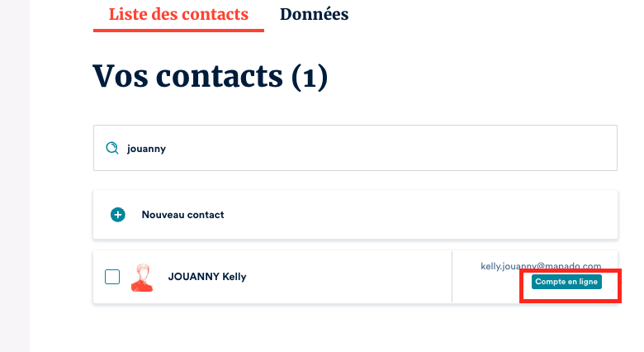The height and width of the screenshot is (352, 644).
Task: Click the JOUANNY Kelly contact name
Action: coord(207,277)
